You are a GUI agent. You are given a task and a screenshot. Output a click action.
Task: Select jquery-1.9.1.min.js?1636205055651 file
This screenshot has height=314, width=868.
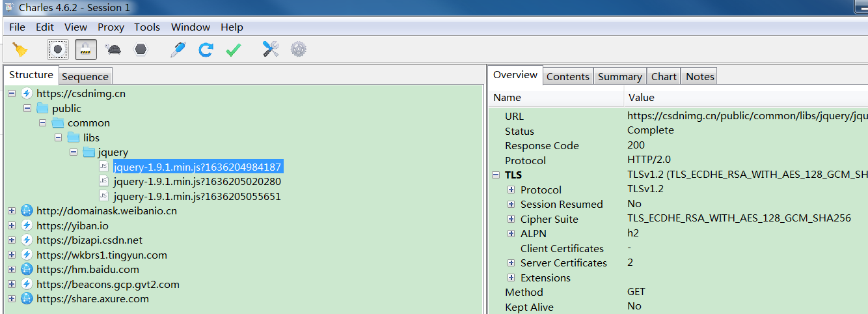pos(197,196)
